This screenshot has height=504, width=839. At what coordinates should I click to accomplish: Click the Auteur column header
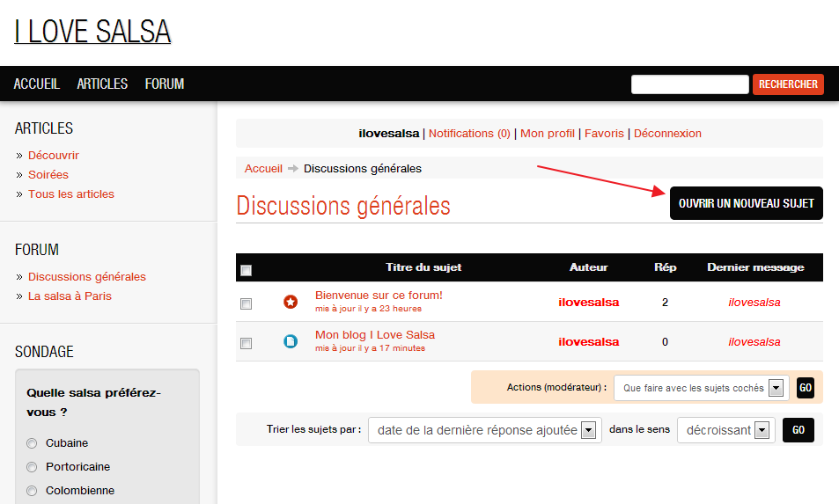click(x=589, y=267)
